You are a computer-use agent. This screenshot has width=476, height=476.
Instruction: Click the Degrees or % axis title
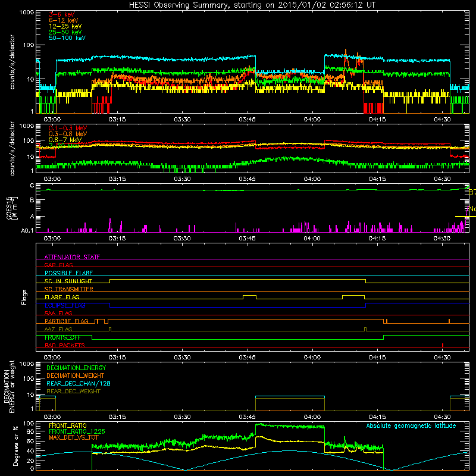[x=15, y=446]
